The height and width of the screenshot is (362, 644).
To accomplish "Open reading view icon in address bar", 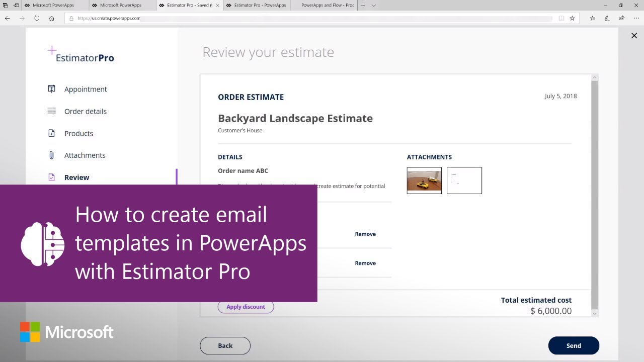I will (x=561, y=18).
